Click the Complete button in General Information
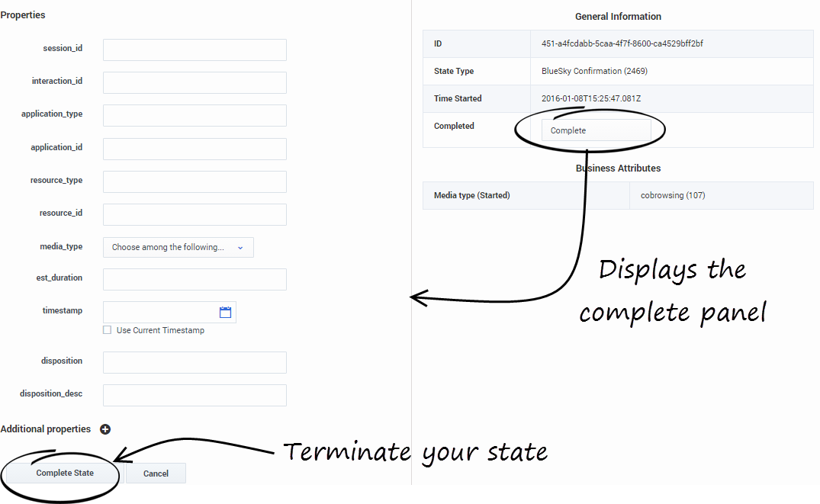Image resolution: width=820 pixels, height=504 pixels. click(x=597, y=130)
